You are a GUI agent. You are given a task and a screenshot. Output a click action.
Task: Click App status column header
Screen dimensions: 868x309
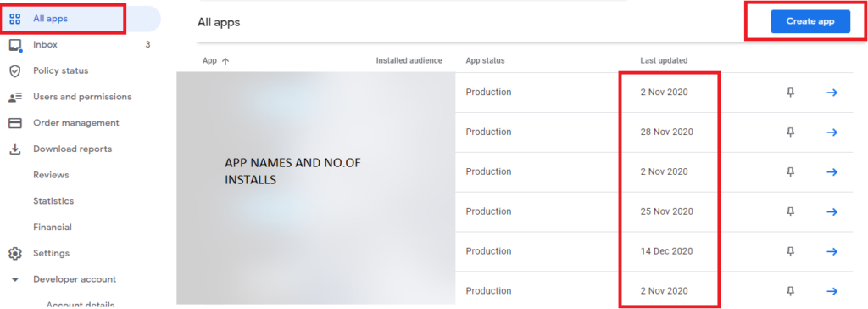point(485,60)
